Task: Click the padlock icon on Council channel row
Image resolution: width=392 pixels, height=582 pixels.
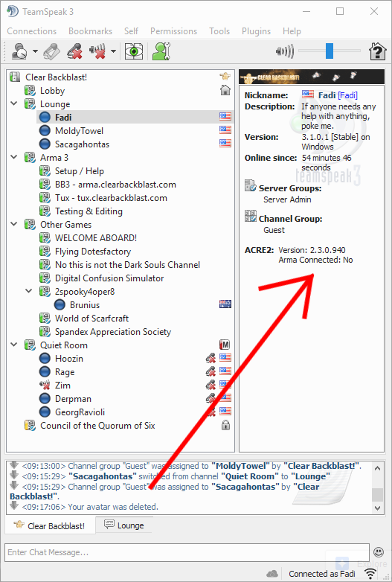Action: (x=225, y=425)
